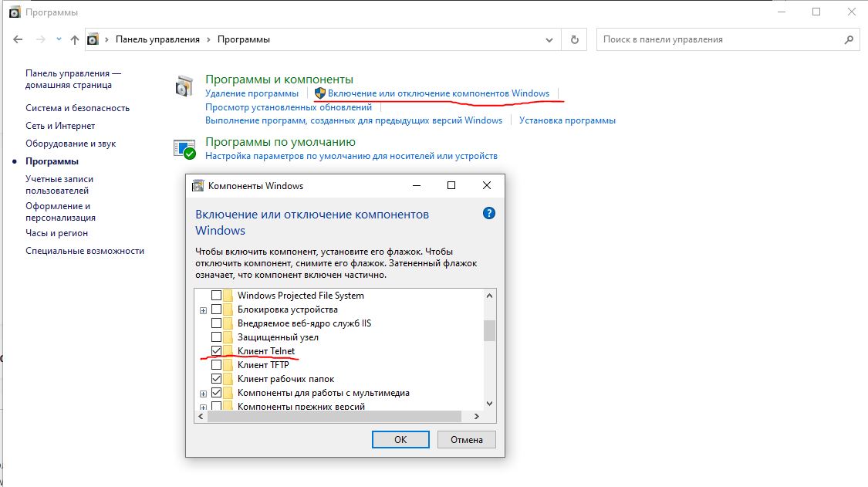868x487 pixels.
Task: Close the Компоненты Windows dialog
Action: (487, 185)
